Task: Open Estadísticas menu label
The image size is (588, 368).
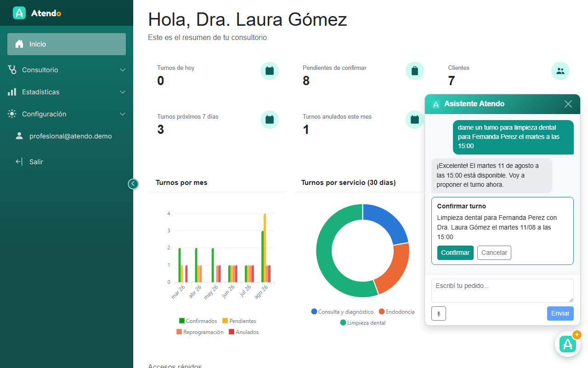Action: click(x=41, y=92)
